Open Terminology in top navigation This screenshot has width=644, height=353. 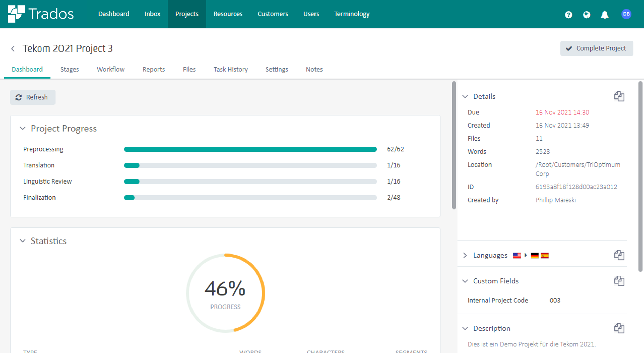coord(352,14)
